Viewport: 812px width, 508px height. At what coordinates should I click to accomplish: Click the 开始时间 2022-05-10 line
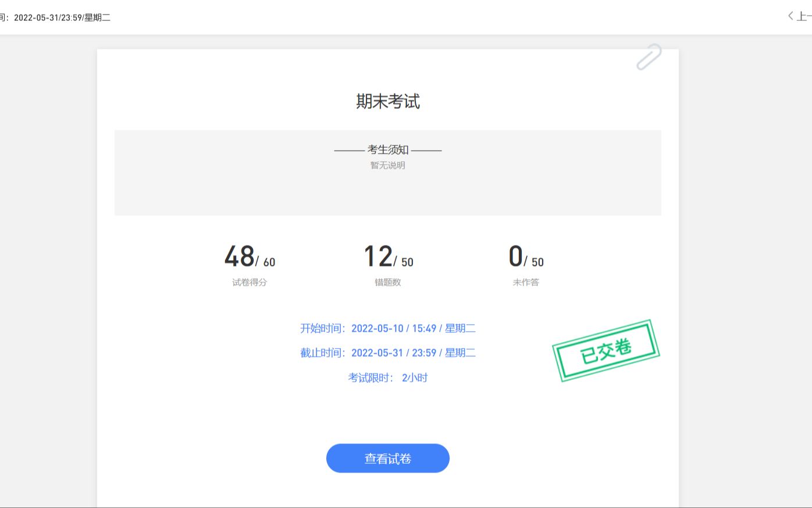(x=388, y=328)
